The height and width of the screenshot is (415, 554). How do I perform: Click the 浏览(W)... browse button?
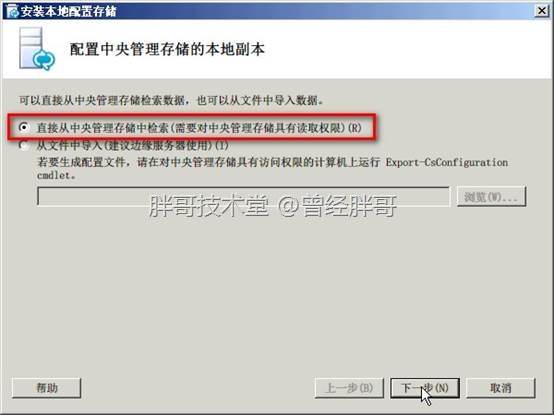tap(491, 196)
